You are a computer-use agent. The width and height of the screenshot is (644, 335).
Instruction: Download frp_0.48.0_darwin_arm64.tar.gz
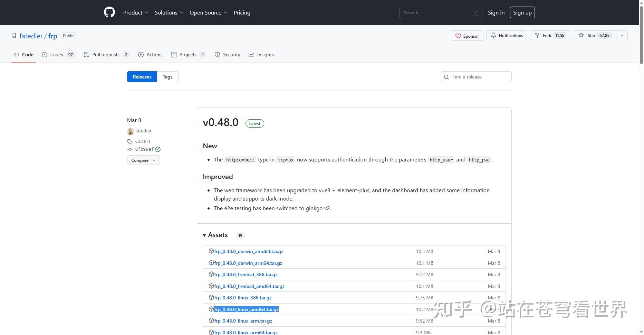point(248,263)
